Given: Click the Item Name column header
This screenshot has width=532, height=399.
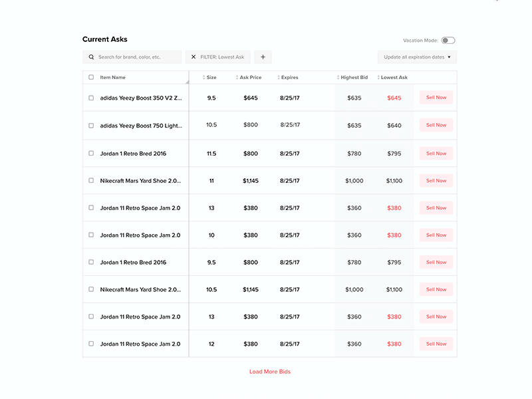Looking at the screenshot, I should point(113,78).
